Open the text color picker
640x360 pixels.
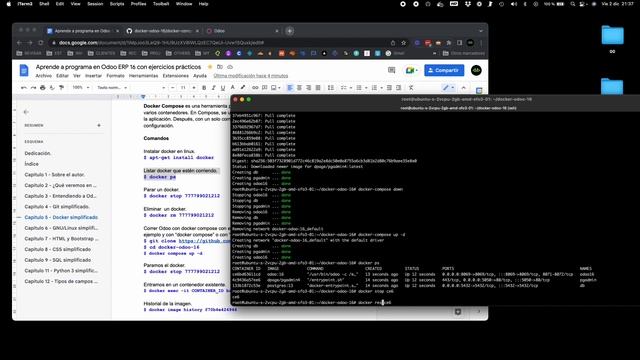pyautogui.click(x=233, y=88)
